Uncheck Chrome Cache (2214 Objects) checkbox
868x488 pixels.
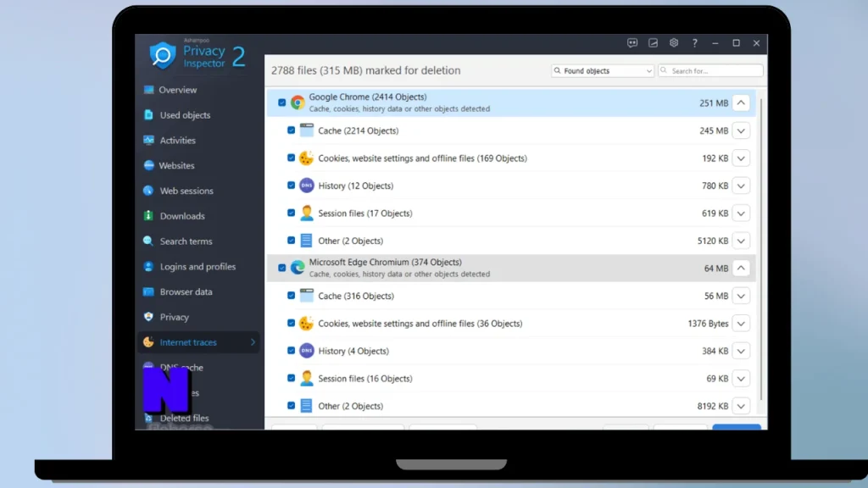tap(292, 130)
